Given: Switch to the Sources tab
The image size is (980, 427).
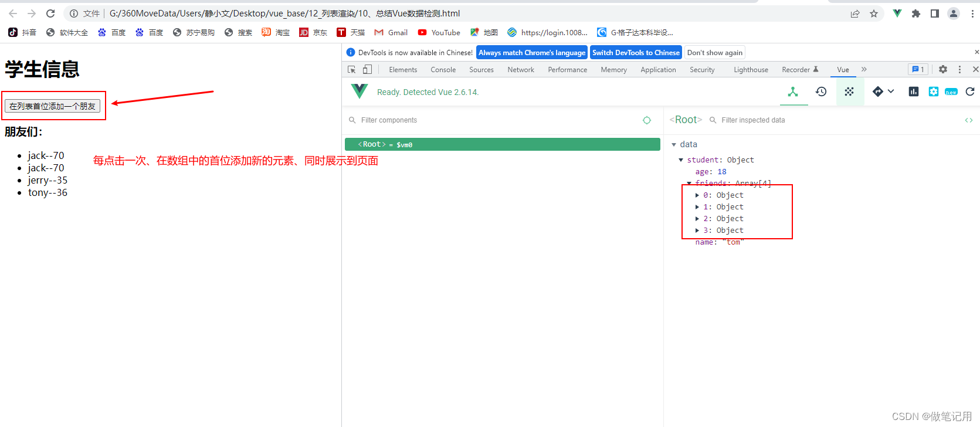Looking at the screenshot, I should (481, 69).
